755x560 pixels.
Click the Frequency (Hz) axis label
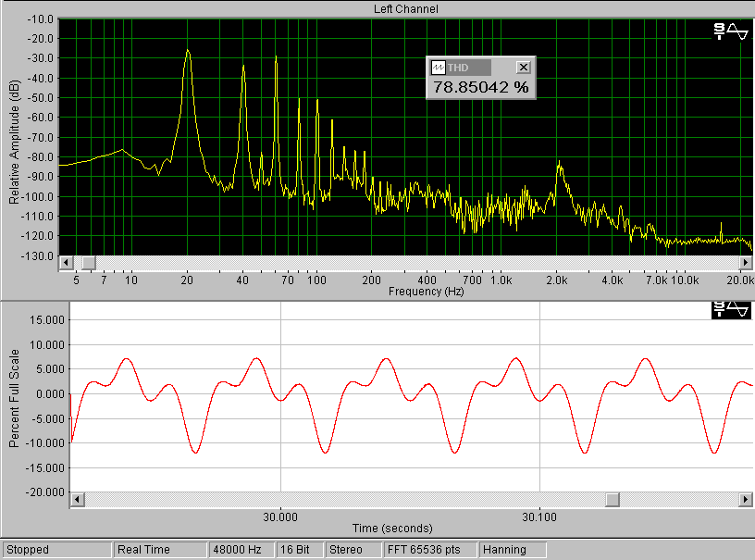point(427,292)
